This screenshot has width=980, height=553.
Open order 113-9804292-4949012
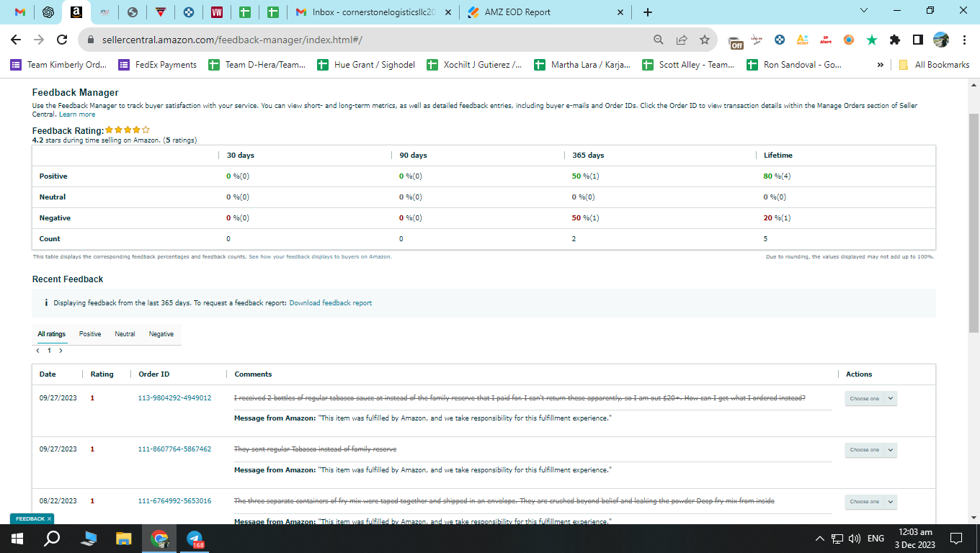point(174,398)
